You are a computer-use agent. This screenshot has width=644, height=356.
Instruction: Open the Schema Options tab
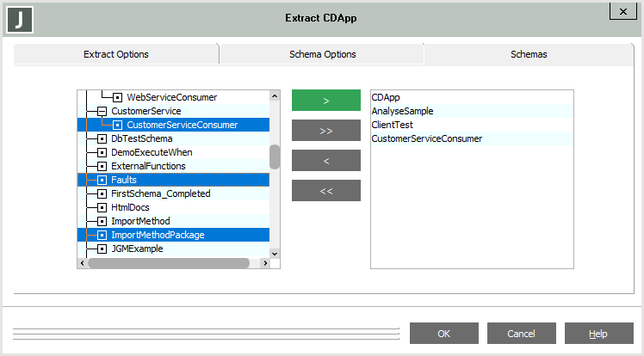click(x=322, y=54)
